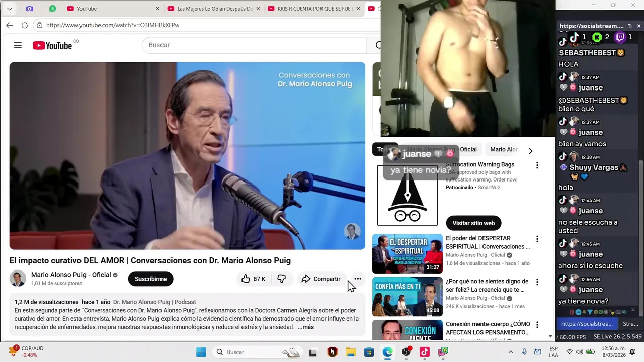Viewport: 644px width, 362px height.
Task: Open the pinned green S tab
Action: coord(52,9)
